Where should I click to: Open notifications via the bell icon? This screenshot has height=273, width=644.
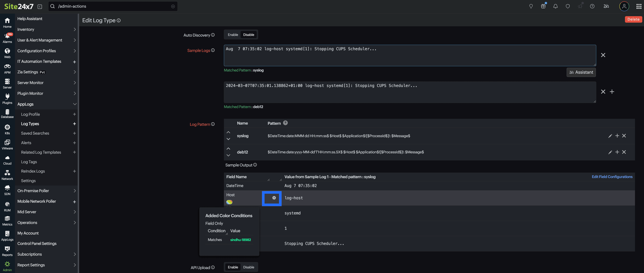[555, 6]
